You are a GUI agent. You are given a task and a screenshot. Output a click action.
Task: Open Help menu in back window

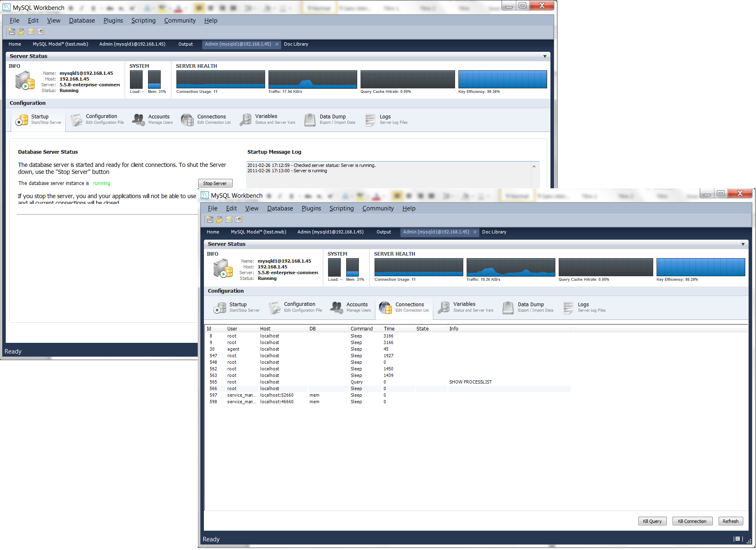click(211, 21)
